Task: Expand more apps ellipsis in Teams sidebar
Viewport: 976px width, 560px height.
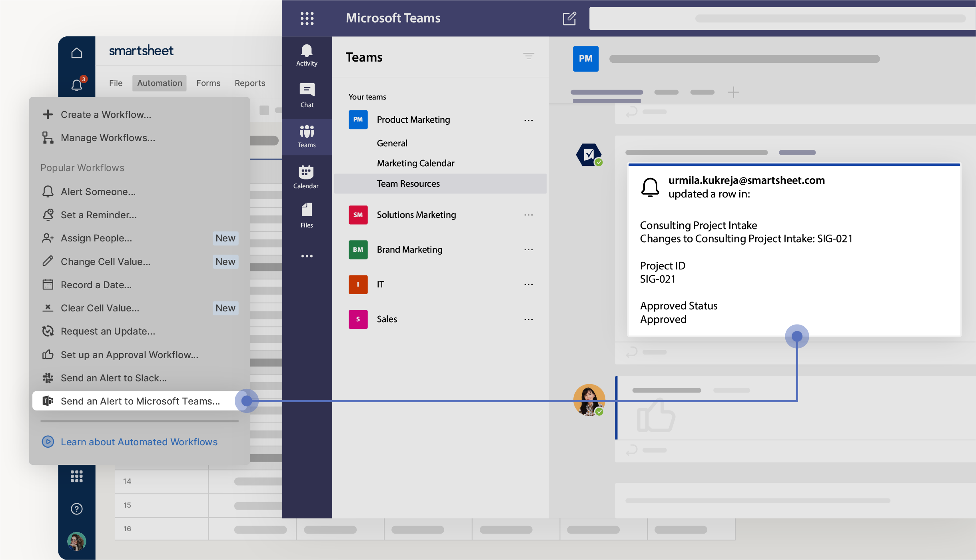Action: coord(307,256)
